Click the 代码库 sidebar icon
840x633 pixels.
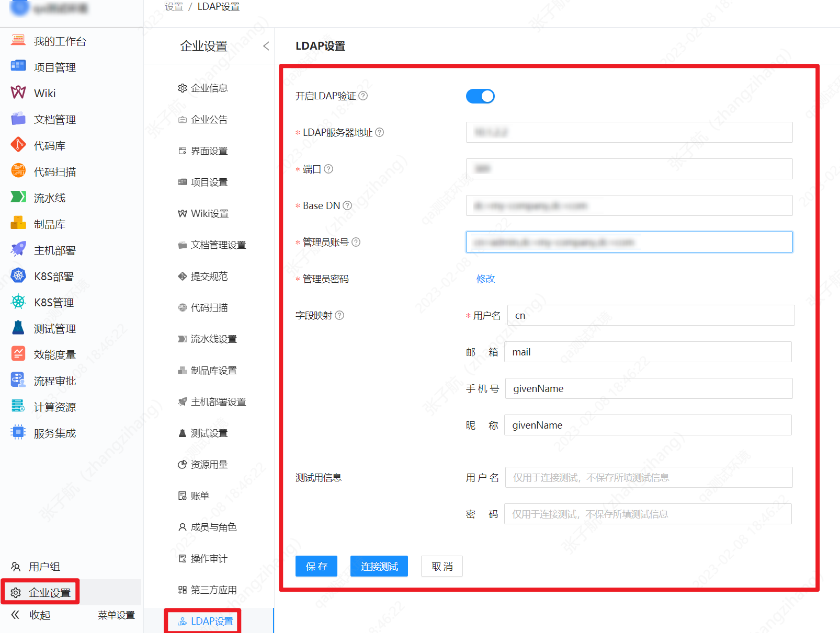[x=49, y=145]
